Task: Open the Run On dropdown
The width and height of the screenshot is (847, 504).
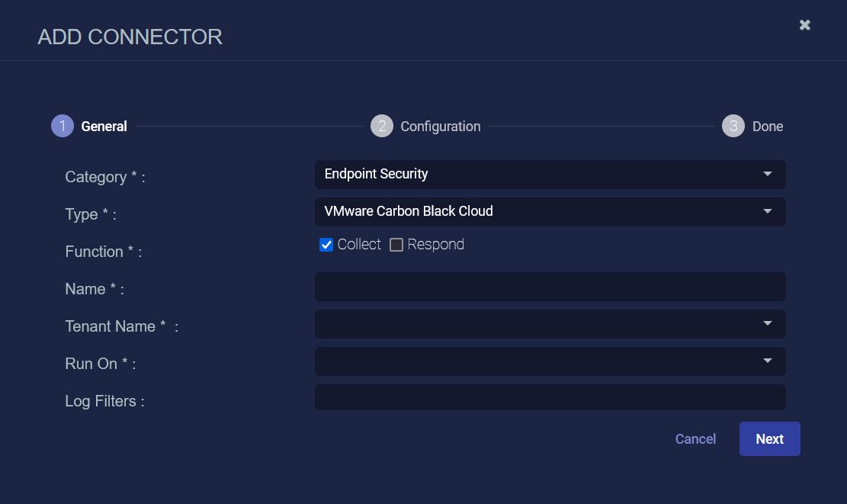Action: (x=550, y=361)
